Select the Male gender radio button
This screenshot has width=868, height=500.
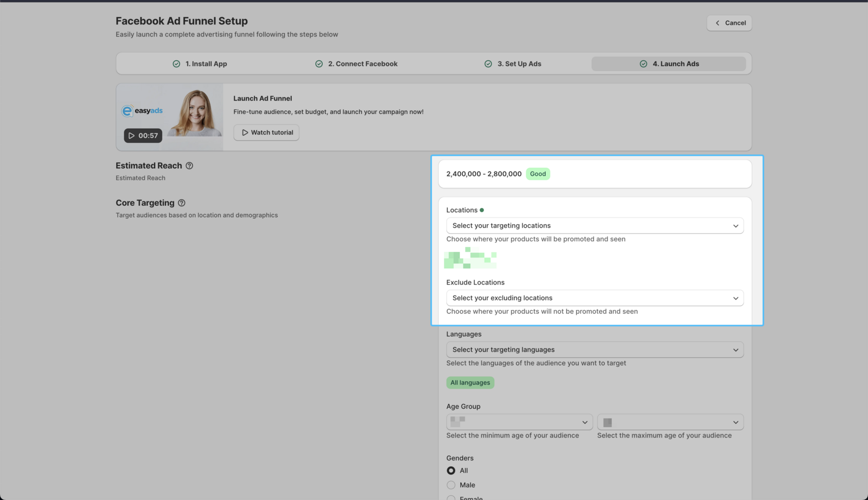click(451, 485)
